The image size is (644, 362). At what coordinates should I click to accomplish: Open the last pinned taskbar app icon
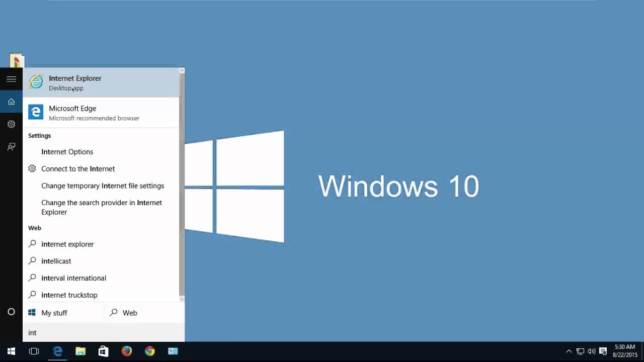pyautogui.click(x=173, y=351)
